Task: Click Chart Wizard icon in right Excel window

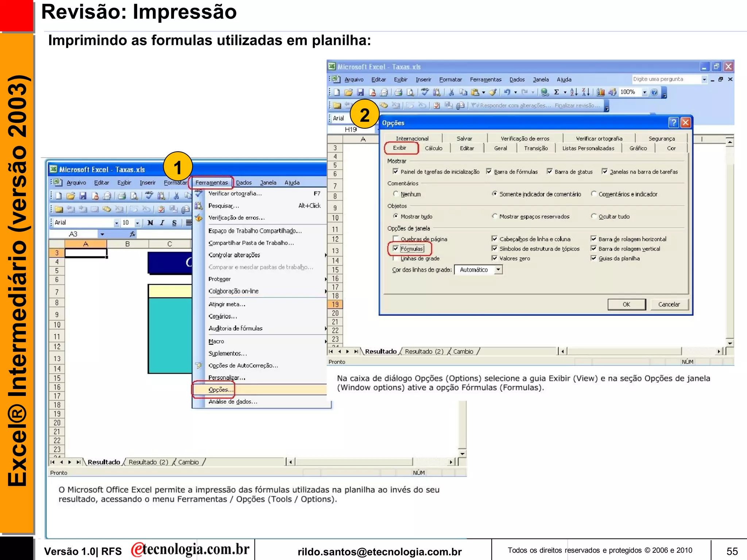Action: click(601, 92)
